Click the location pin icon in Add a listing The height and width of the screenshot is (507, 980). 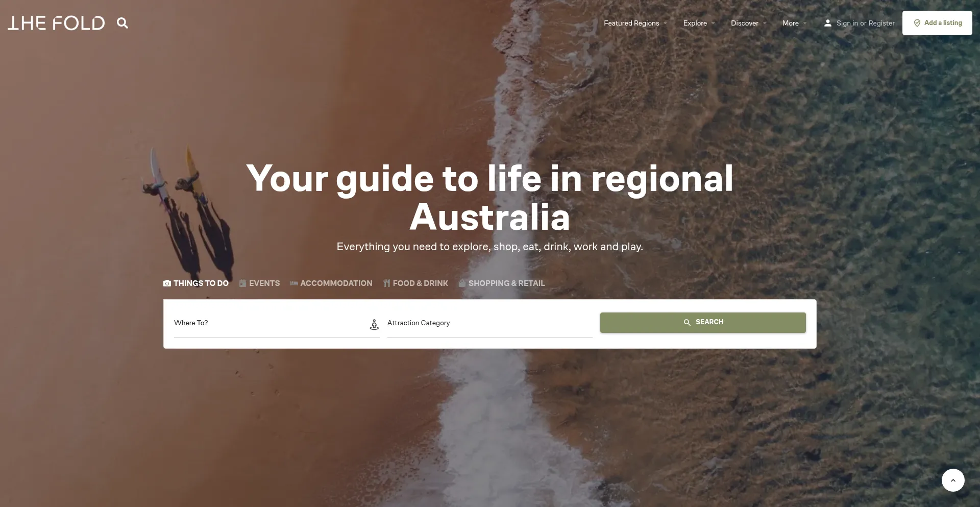point(917,23)
